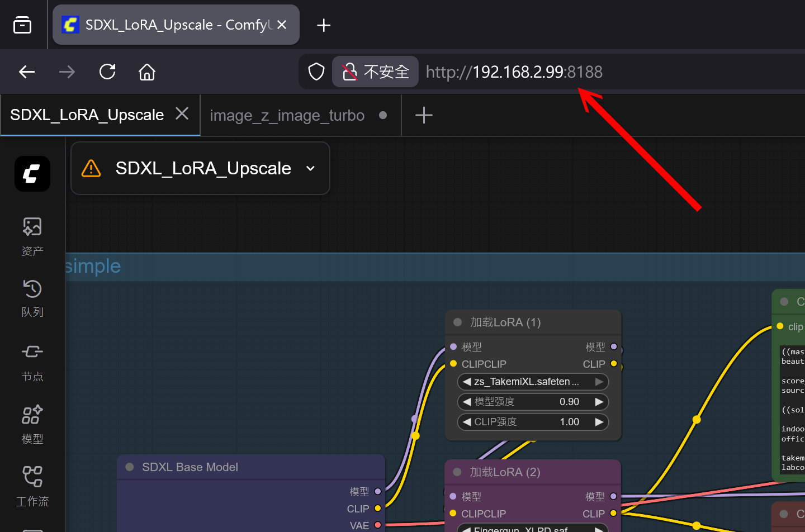Image resolution: width=805 pixels, height=532 pixels.
Task: Increase 模型强度 value with right arrow
Action: point(599,402)
